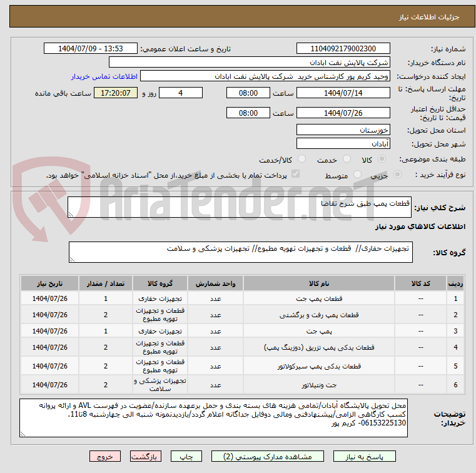Viewport: 476px width, 473px height.
Task: Open اطلاعات تماس خریدار link
Action: pyautogui.click(x=104, y=76)
